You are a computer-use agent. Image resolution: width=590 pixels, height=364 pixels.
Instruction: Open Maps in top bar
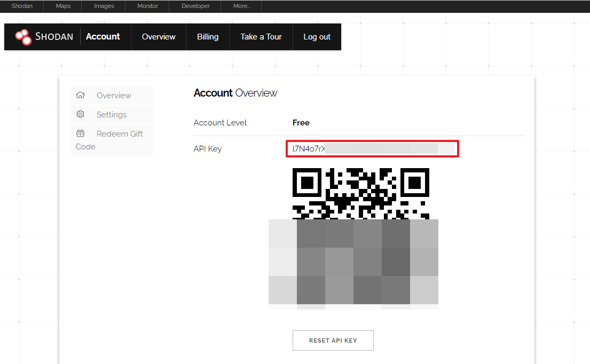[x=63, y=6]
